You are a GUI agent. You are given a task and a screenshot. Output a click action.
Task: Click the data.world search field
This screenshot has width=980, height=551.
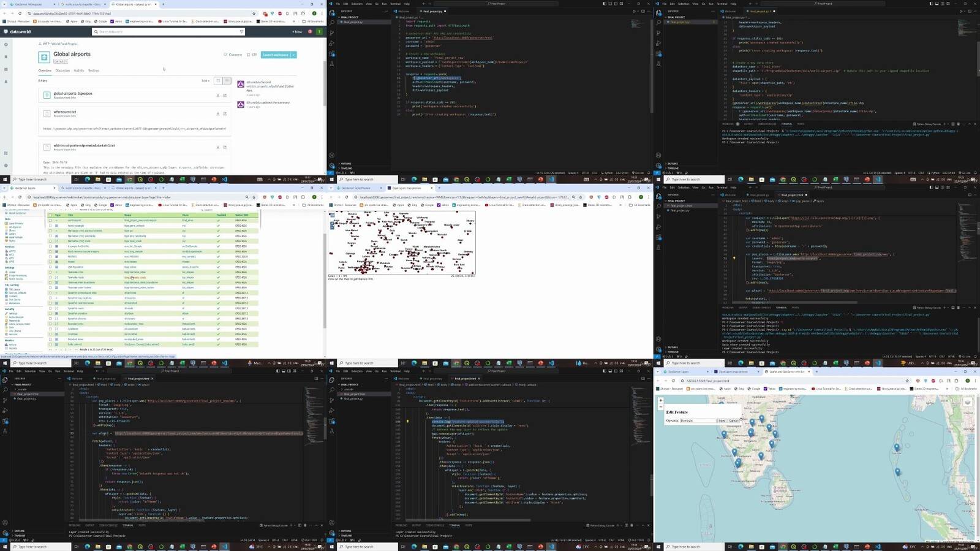[168, 32]
